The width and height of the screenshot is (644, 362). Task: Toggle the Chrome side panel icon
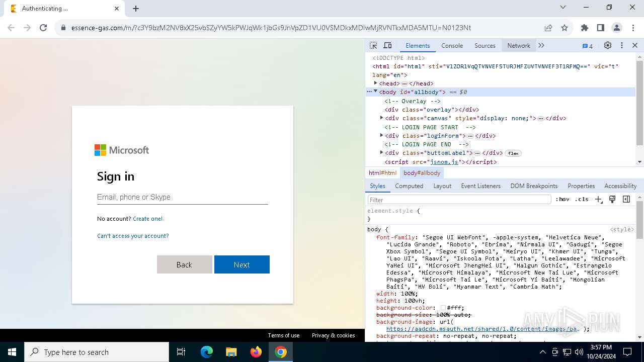[x=601, y=28]
